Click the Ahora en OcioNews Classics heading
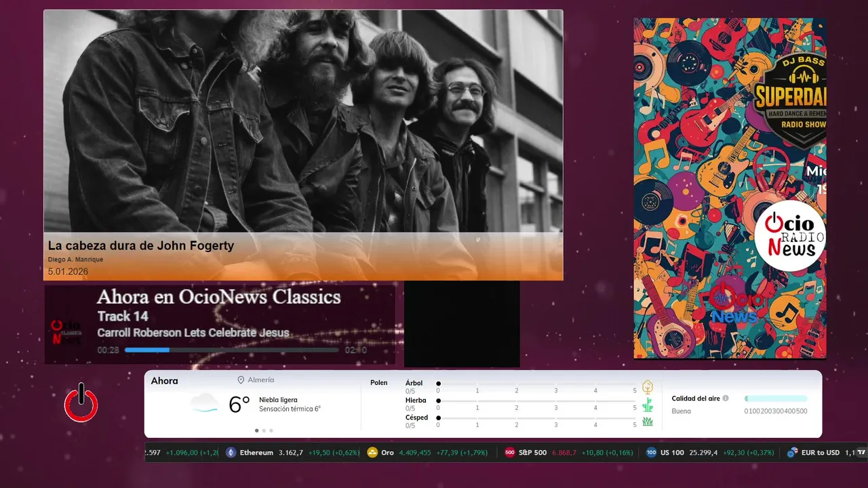This screenshot has height=488, width=868. [x=218, y=297]
